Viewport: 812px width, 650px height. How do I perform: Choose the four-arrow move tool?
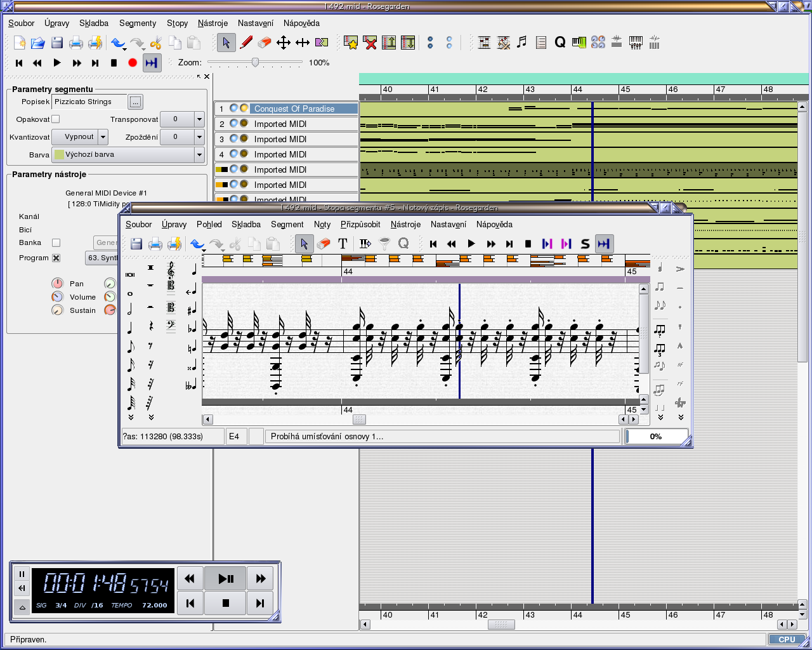tap(284, 43)
